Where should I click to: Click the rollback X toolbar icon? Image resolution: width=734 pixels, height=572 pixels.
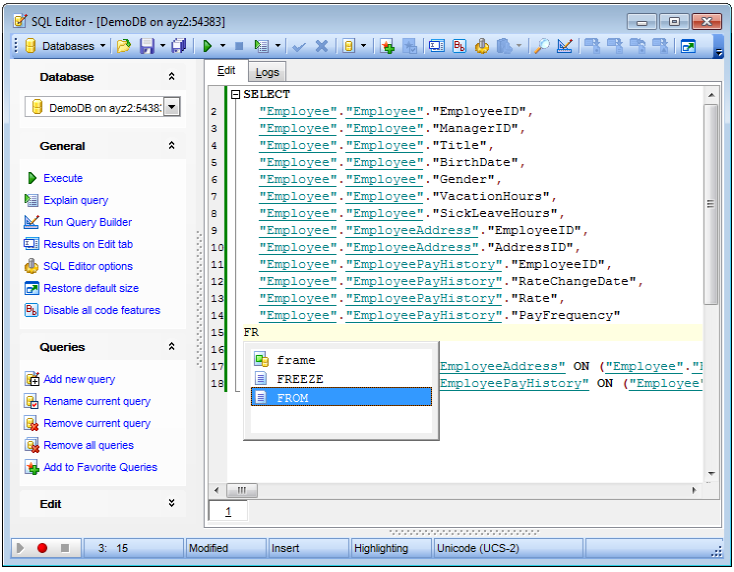click(x=322, y=46)
